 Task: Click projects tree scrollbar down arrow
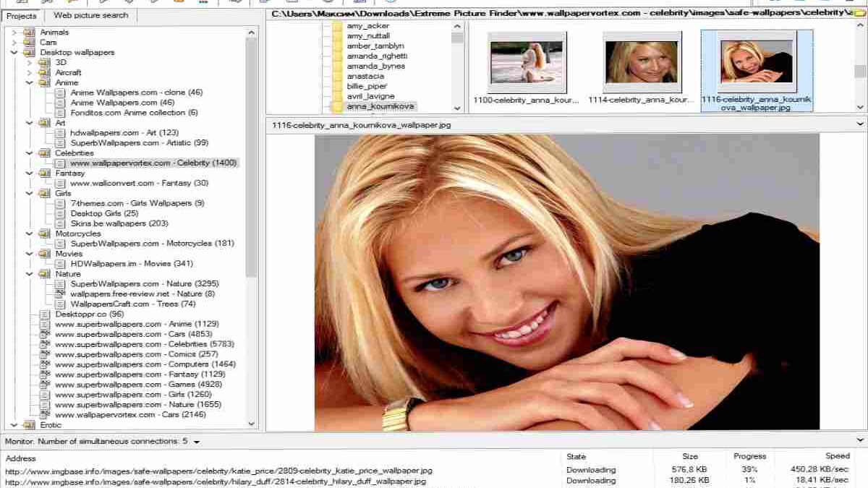[x=252, y=424]
